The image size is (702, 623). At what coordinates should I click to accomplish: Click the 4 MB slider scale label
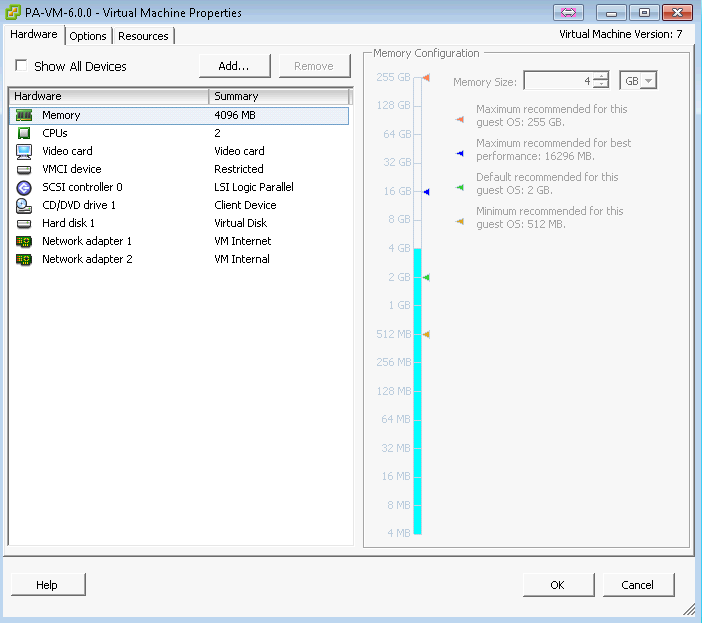pyautogui.click(x=398, y=533)
